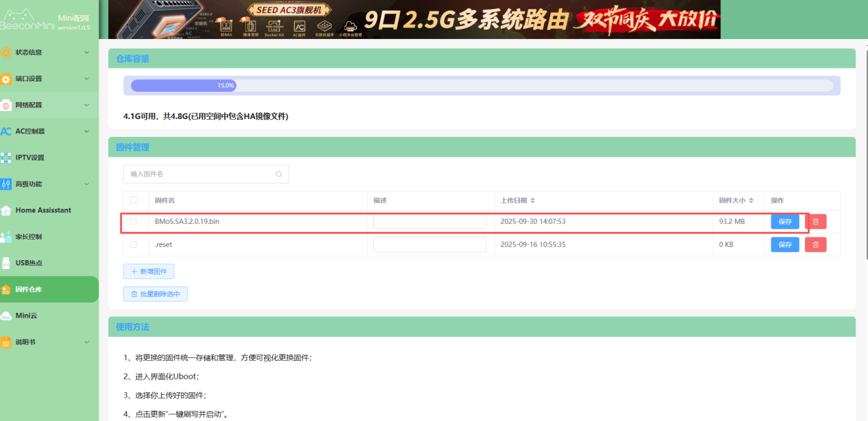The image size is (868, 421).
Task: Click the Home Assistant house icon
Action: (x=6, y=210)
